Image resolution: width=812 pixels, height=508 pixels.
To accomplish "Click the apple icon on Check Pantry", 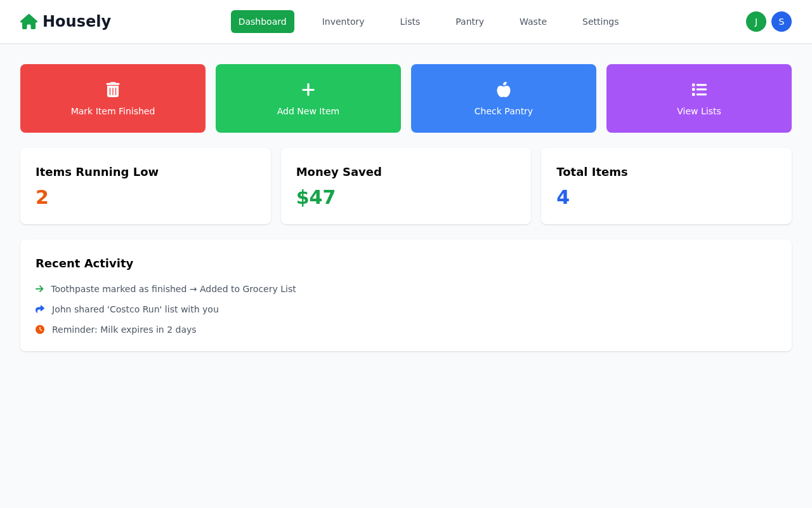I will point(504,90).
